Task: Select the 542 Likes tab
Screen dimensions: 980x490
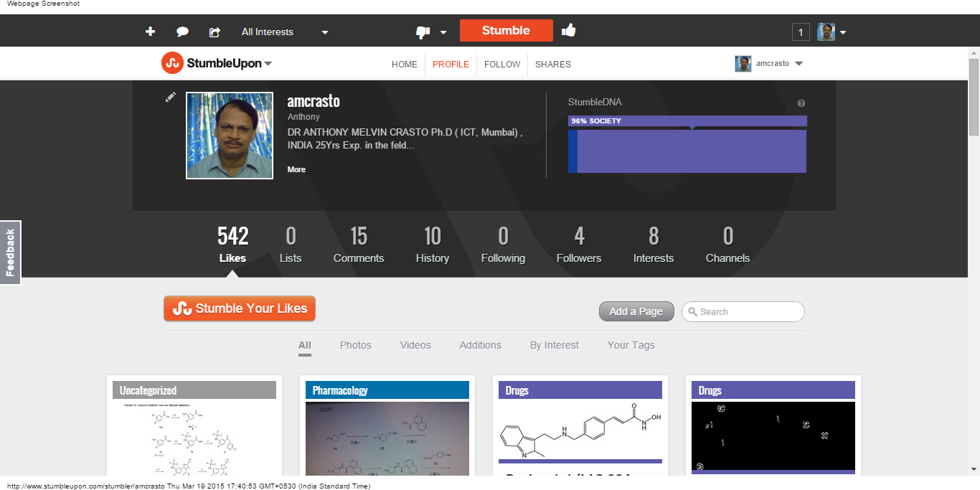Action: point(232,245)
